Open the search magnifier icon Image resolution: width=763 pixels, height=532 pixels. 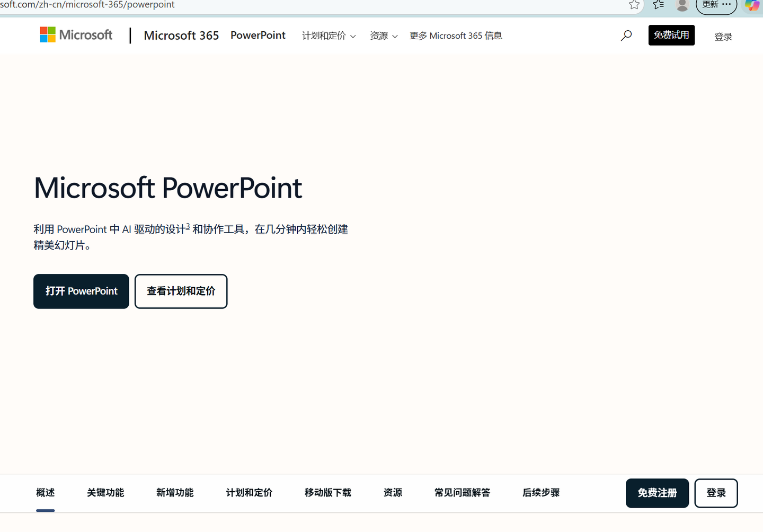tap(626, 36)
